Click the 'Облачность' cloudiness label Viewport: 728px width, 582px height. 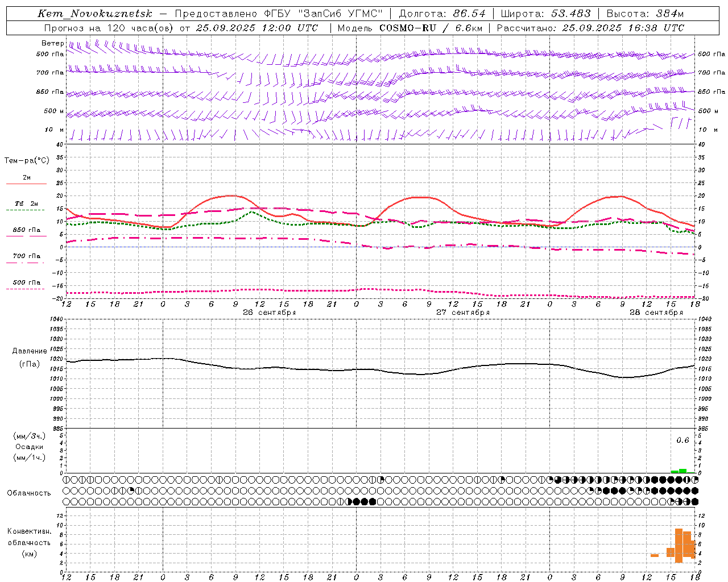(29, 493)
